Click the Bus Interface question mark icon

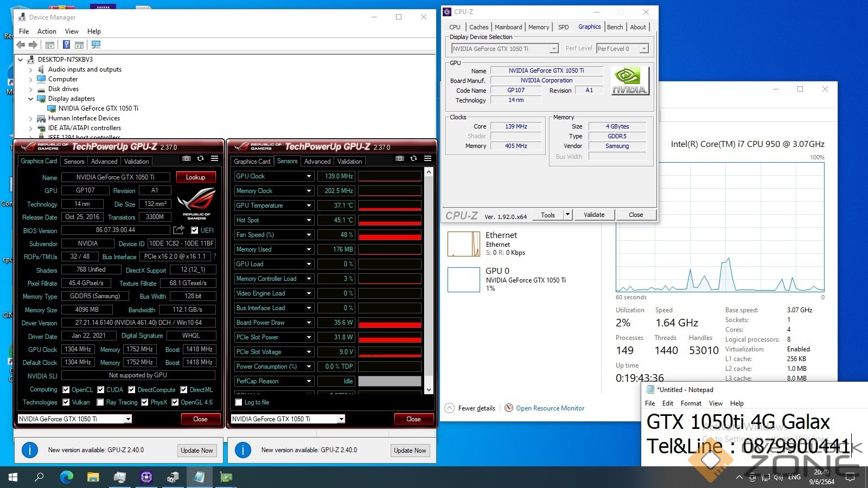214,256
